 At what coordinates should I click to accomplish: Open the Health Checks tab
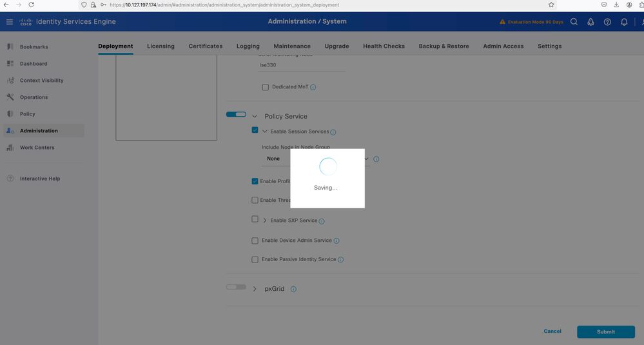[384, 46]
